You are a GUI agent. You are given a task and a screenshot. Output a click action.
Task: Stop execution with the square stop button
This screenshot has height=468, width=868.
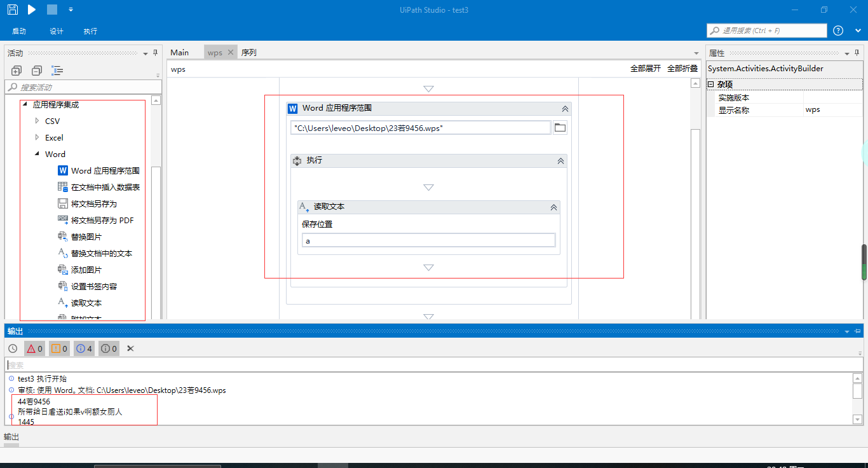pyautogui.click(x=52, y=10)
